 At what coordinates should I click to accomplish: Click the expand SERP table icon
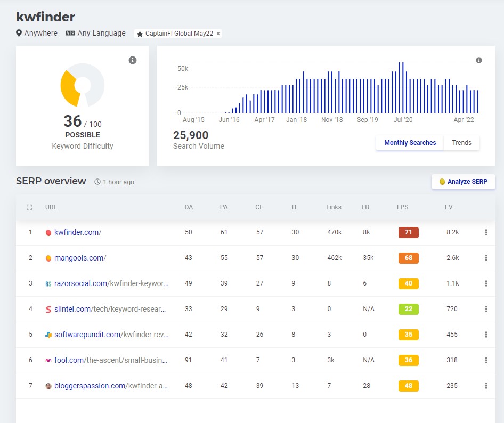[x=29, y=207]
